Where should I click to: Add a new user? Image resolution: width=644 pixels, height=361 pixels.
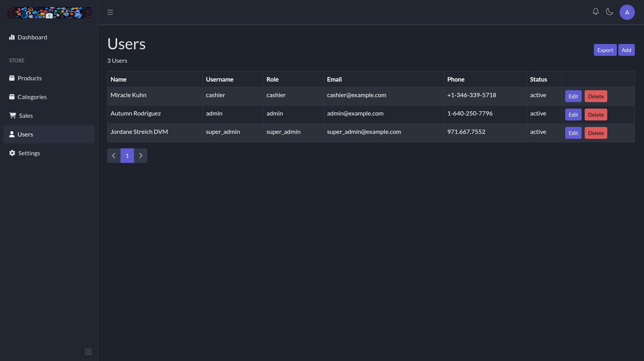coord(626,50)
